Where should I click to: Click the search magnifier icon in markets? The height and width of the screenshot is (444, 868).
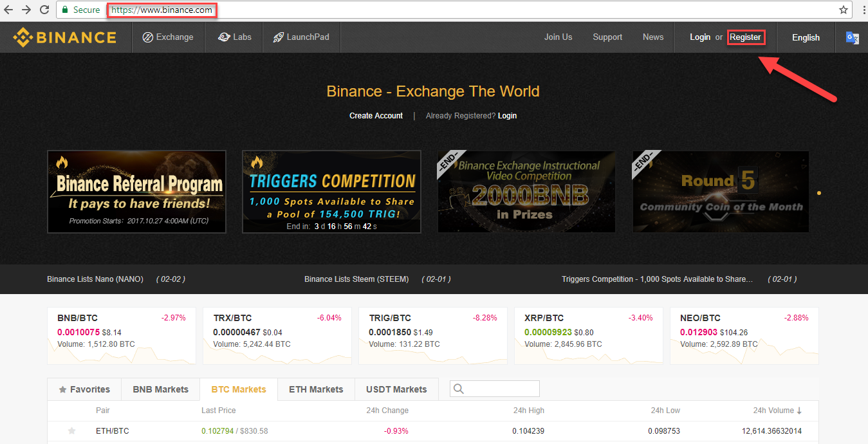pos(459,389)
